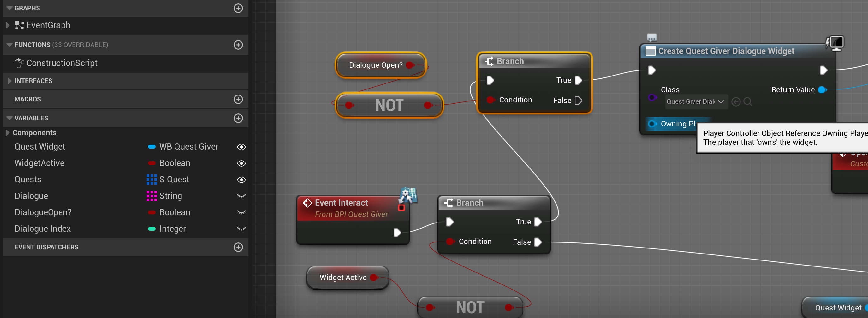This screenshot has height=318, width=868.
Task: Click the Event Dispatchers section header
Action: coord(125,247)
